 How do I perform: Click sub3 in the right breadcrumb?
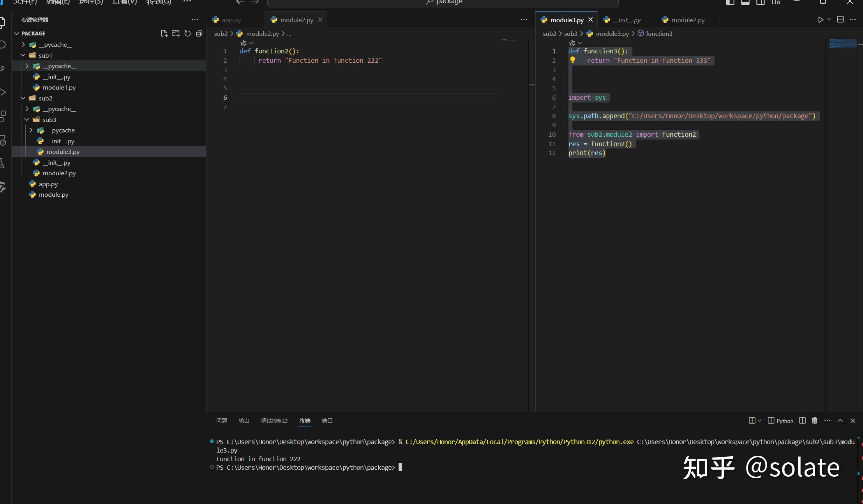point(571,33)
